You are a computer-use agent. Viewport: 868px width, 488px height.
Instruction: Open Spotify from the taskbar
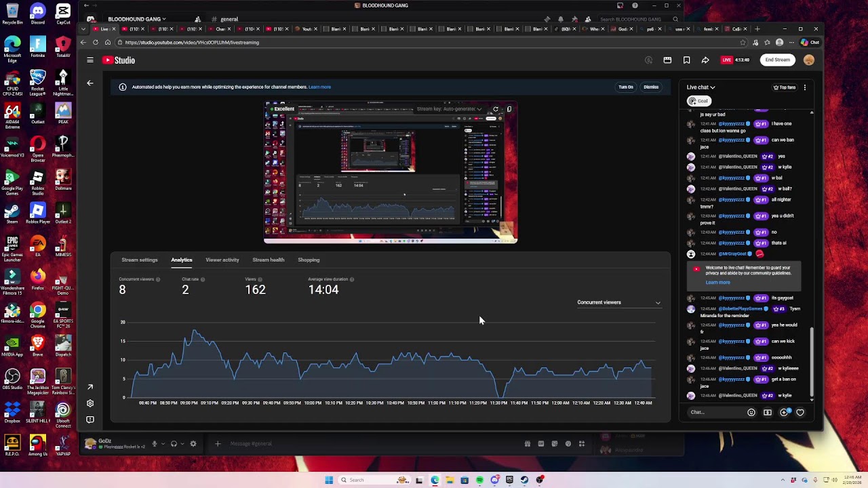coord(479,480)
